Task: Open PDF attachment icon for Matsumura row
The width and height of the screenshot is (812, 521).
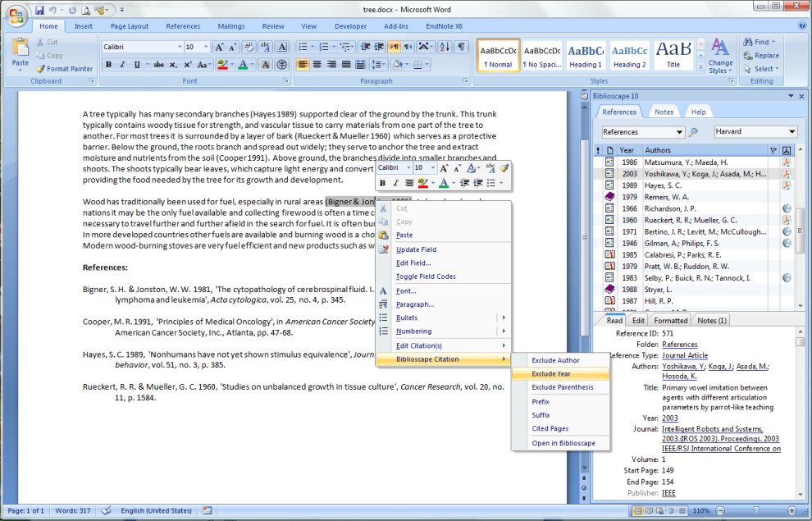Action: [x=787, y=162]
